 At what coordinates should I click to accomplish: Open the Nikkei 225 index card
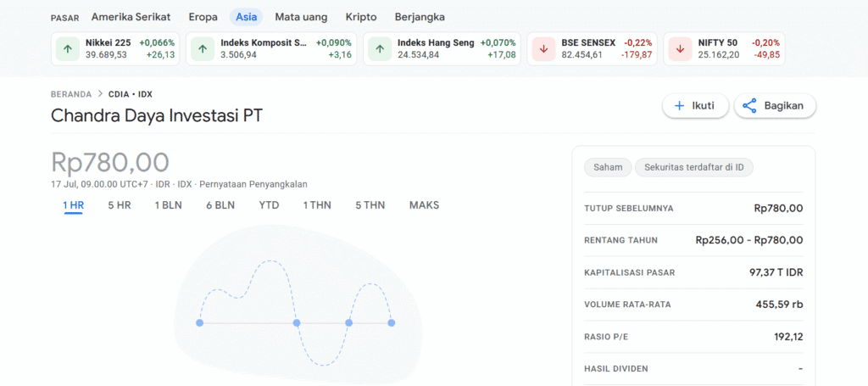(x=115, y=48)
